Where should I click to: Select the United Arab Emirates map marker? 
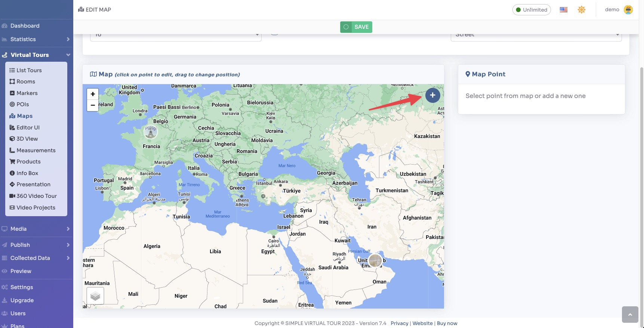tap(375, 260)
